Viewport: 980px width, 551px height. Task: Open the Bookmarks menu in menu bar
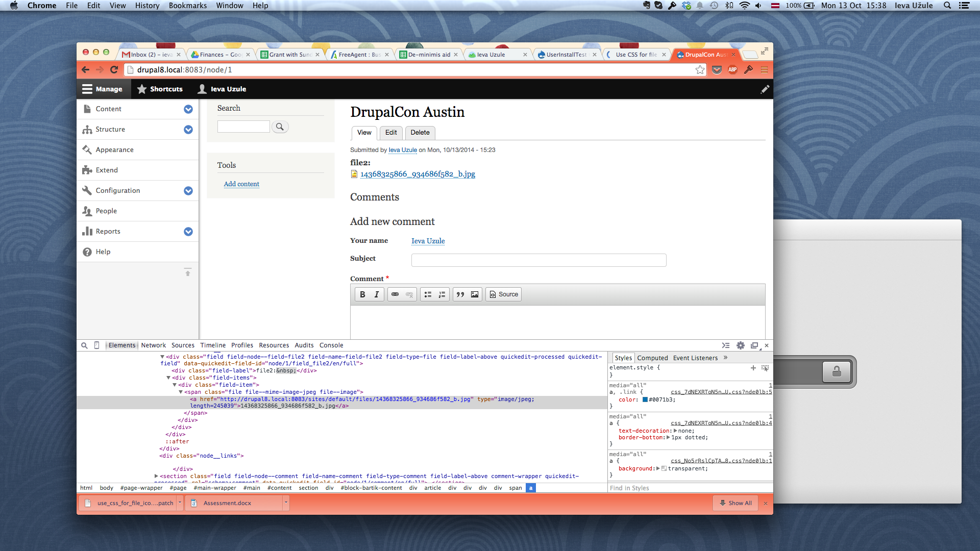coord(187,6)
